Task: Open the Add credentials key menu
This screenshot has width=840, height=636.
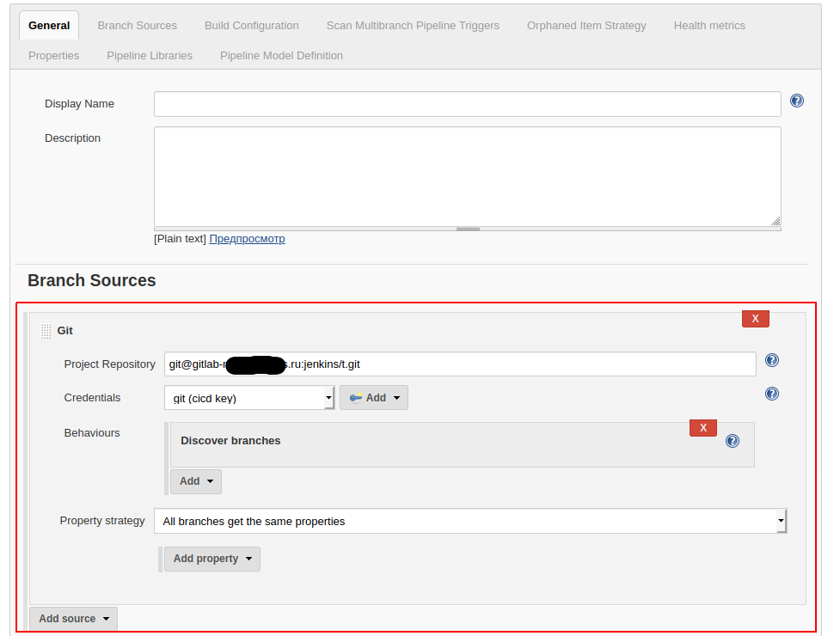Action: click(374, 398)
